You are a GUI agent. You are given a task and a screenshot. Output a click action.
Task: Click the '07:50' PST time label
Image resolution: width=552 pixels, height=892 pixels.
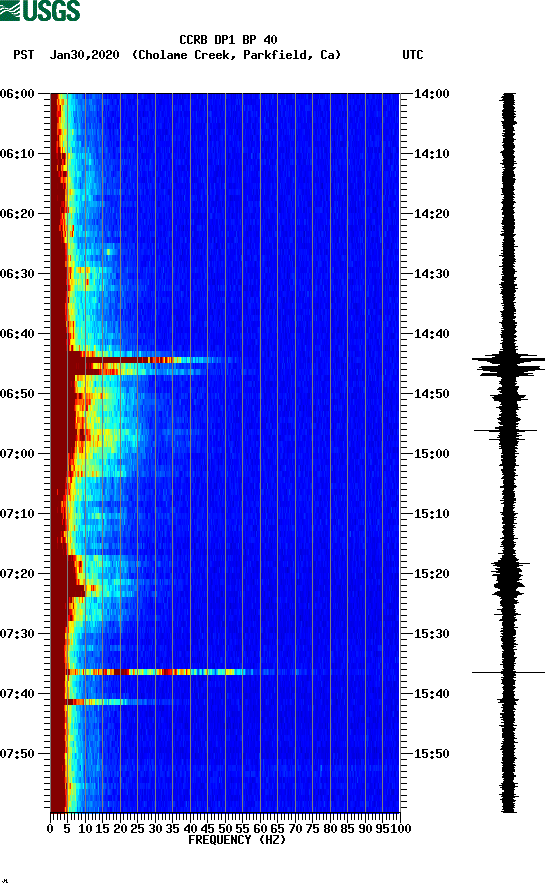click(x=18, y=754)
